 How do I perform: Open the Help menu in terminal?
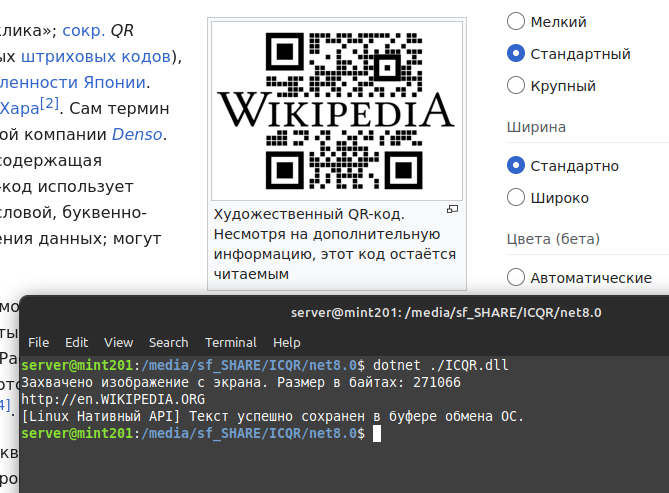click(x=287, y=342)
